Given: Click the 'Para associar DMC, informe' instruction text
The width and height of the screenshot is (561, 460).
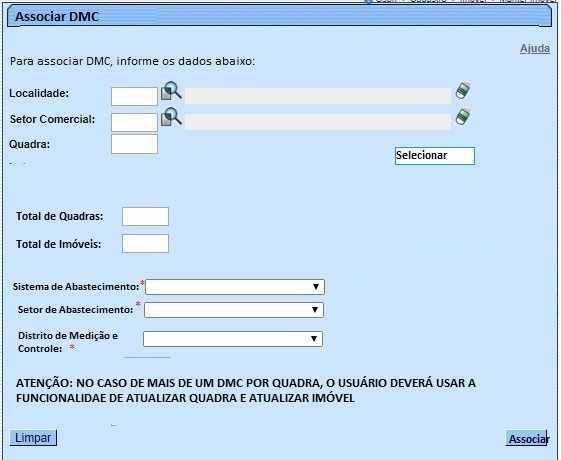Looking at the screenshot, I should click(x=132, y=61).
